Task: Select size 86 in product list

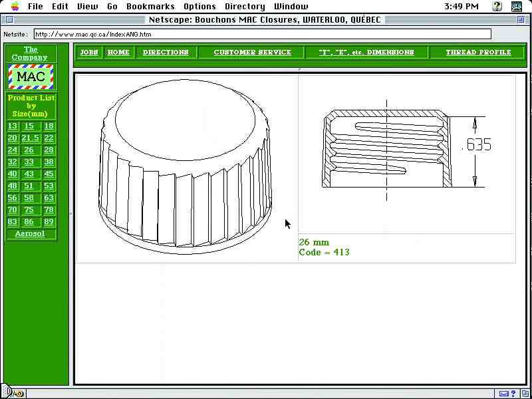Action: point(29,222)
